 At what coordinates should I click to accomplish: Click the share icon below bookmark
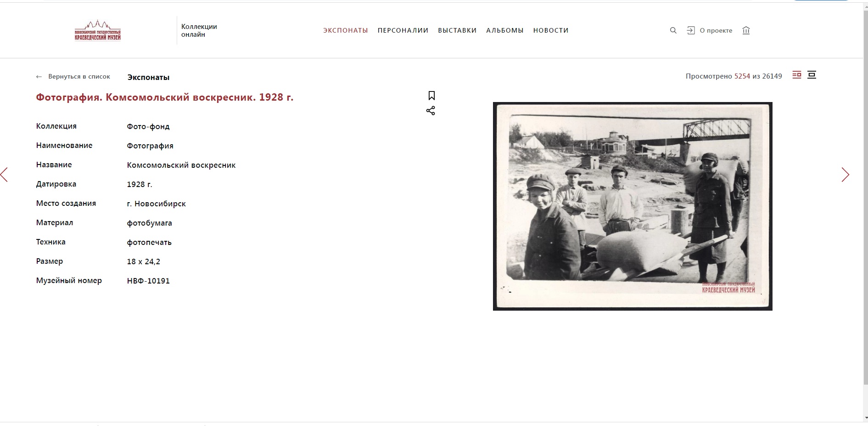tap(431, 111)
